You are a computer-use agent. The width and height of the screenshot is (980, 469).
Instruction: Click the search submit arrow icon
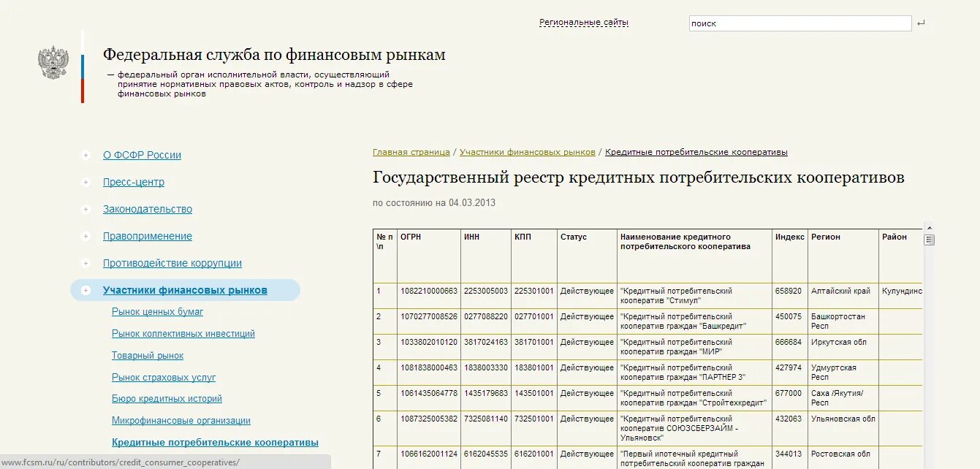click(919, 23)
